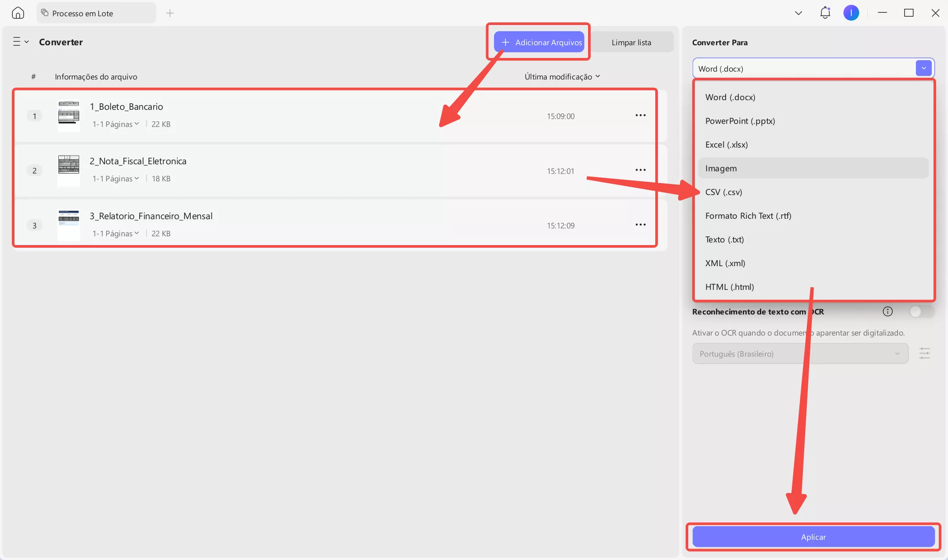Click the 18 KB file size
The width and height of the screenshot is (948, 560).
pos(161,178)
